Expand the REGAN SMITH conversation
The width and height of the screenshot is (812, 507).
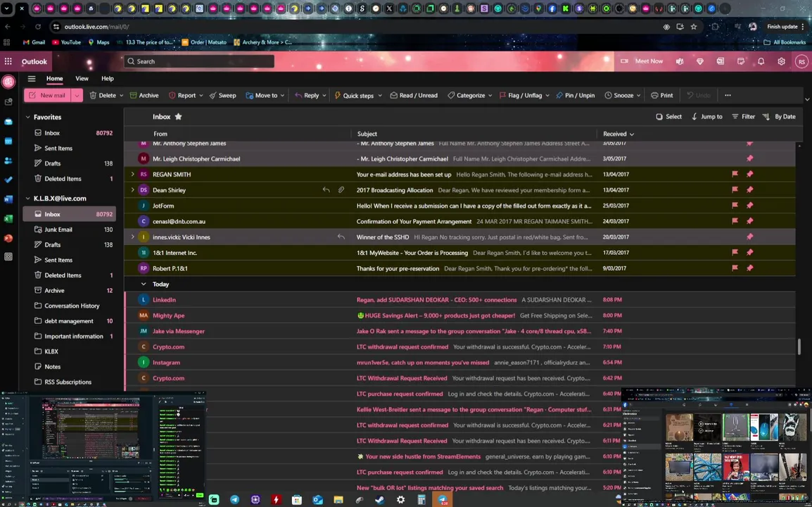132,174
